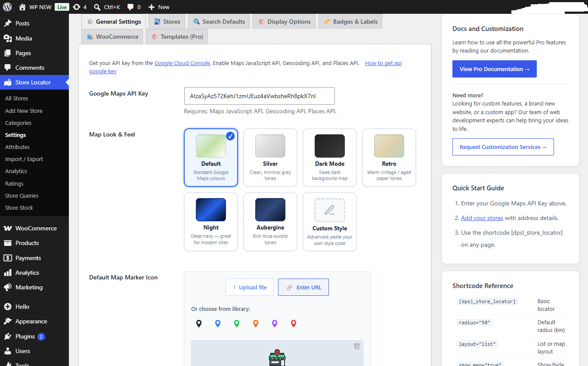
Task: Open Users via its person icon
Action: coord(8,351)
